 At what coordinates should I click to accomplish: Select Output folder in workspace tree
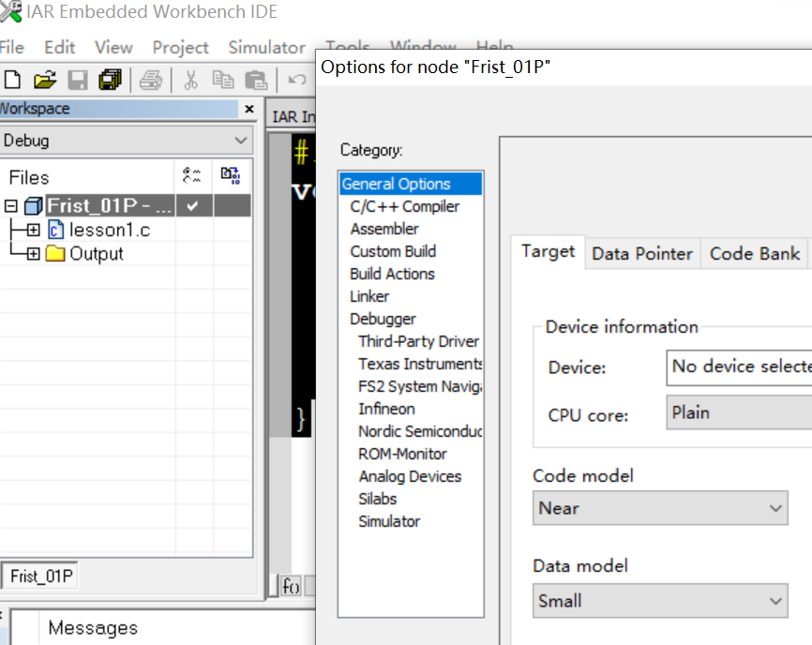pos(97,254)
